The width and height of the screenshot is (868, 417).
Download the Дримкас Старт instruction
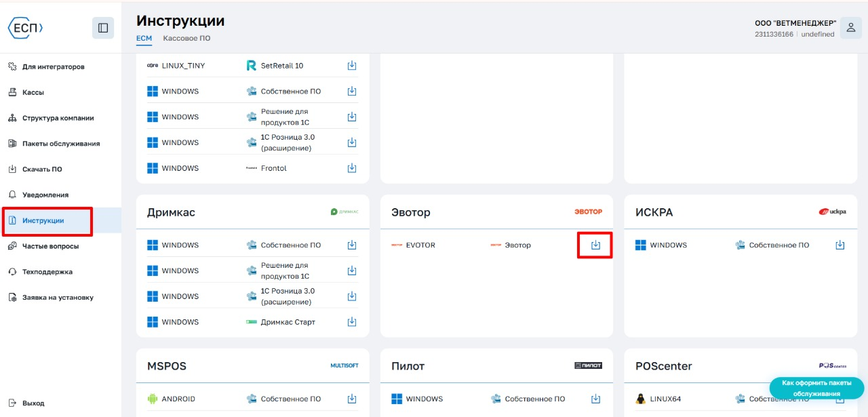(352, 322)
